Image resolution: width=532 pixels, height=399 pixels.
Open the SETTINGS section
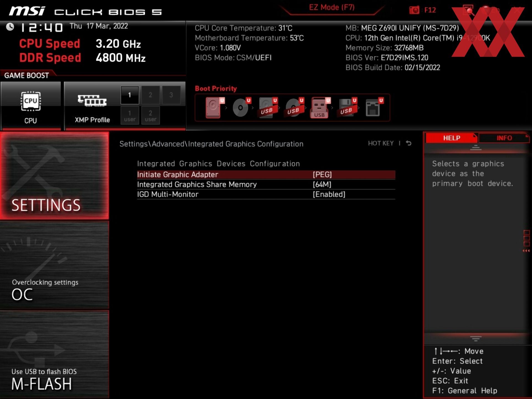pos(54,176)
